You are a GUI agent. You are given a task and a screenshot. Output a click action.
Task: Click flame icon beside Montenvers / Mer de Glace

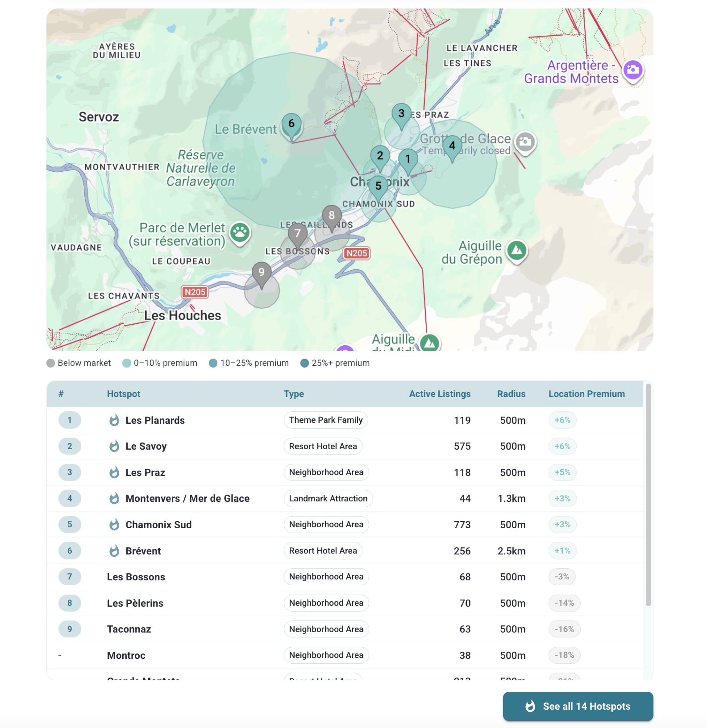click(114, 498)
